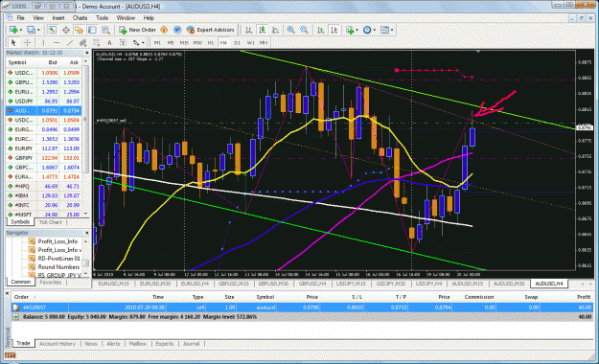Select the Cursor arrow tool
Image resolution: width=599 pixels, height=364 pixels.
coord(13,42)
